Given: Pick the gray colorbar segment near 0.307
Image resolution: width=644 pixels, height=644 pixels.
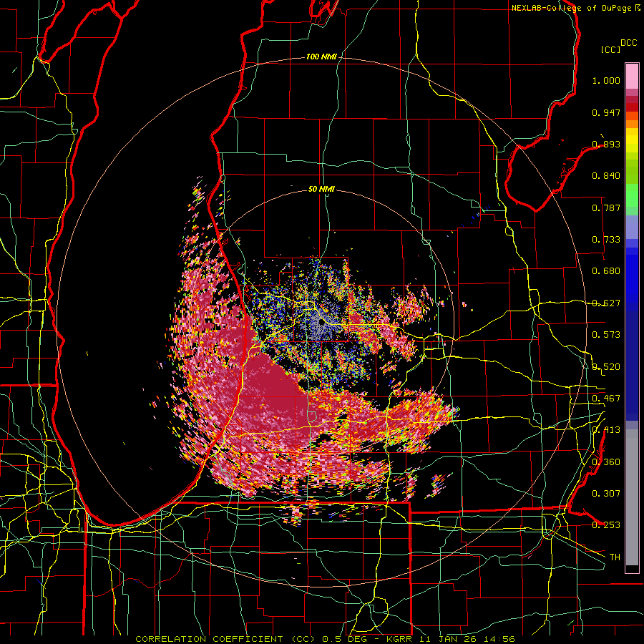Looking at the screenshot, I should 632,497.
